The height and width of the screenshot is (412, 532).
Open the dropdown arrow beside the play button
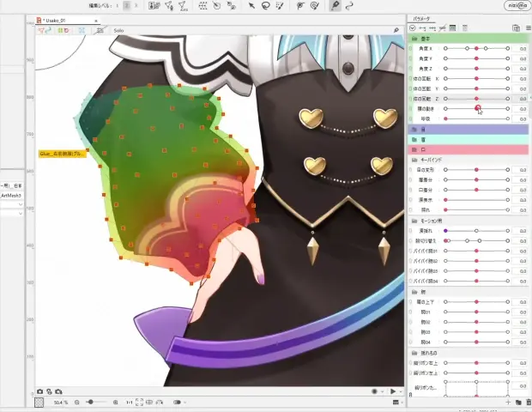click(x=401, y=391)
